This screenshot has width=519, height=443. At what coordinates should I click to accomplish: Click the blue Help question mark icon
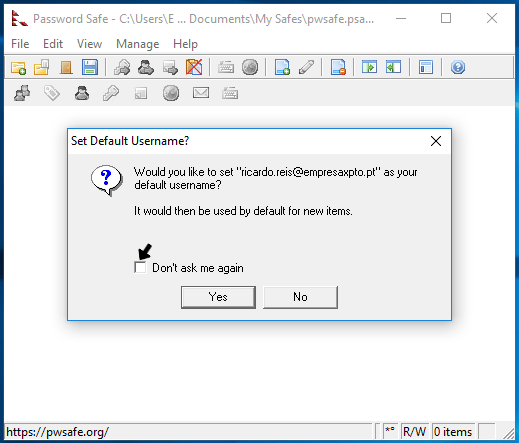pos(458,67)
